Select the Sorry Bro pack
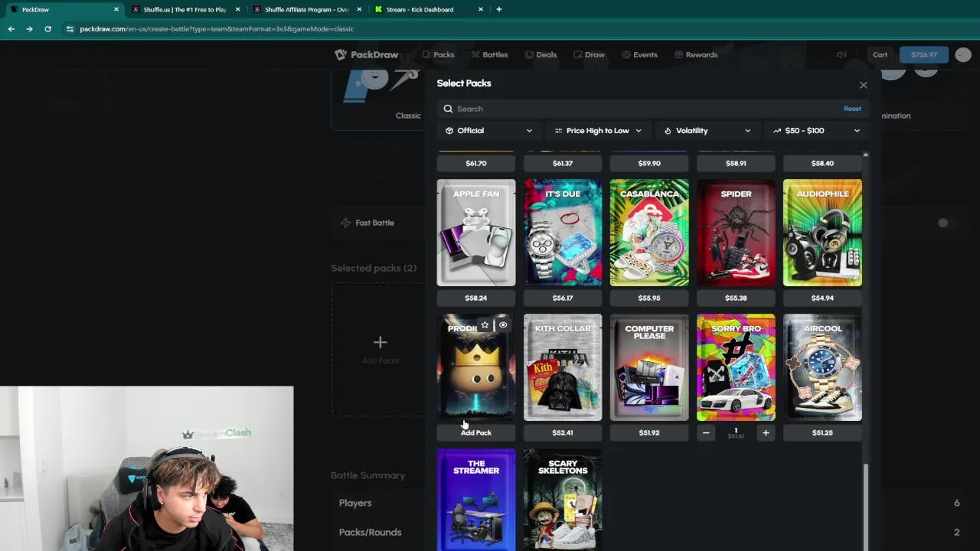The height and width of the screenshot is (551, 980). coord(736,367)
